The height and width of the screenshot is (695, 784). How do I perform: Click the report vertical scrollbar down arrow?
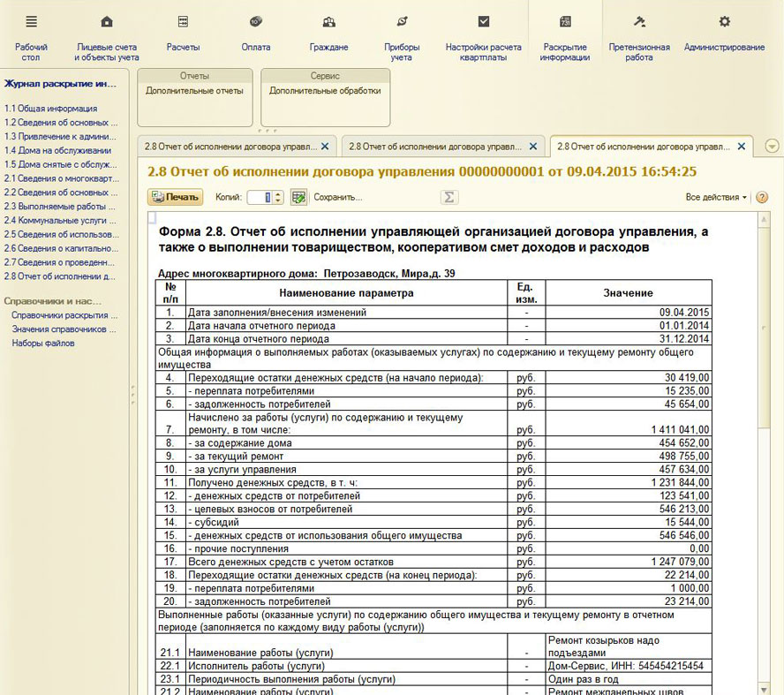click(764, 689)
